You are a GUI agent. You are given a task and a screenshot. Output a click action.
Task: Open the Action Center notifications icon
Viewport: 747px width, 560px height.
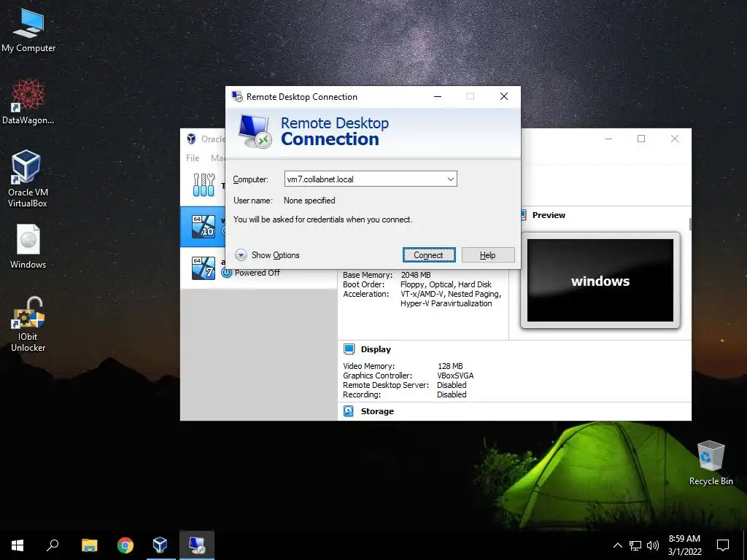723,545
